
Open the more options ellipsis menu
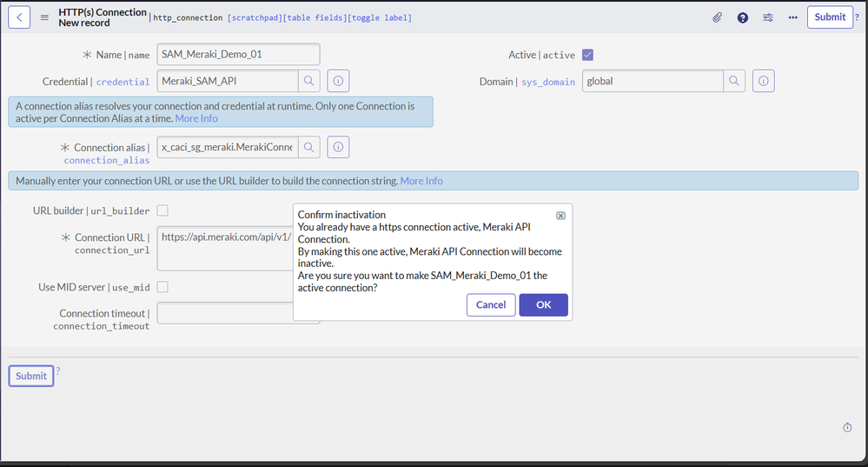792,17
